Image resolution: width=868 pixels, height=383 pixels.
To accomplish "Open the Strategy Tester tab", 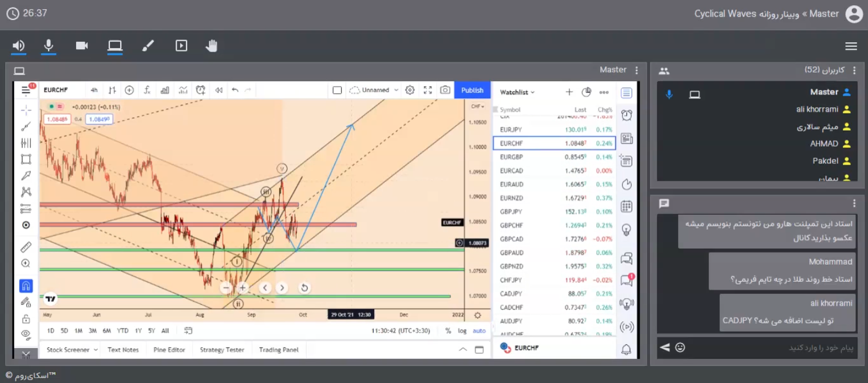I will click(222, 350).
